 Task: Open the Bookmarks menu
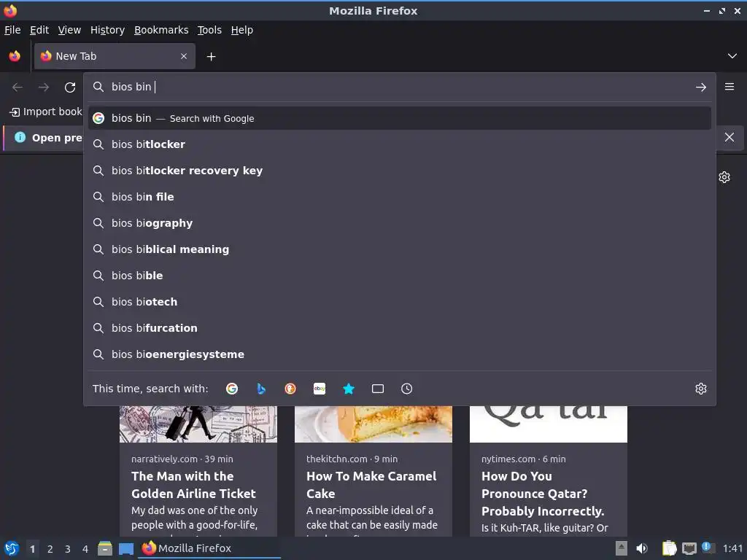pos(161,30)
